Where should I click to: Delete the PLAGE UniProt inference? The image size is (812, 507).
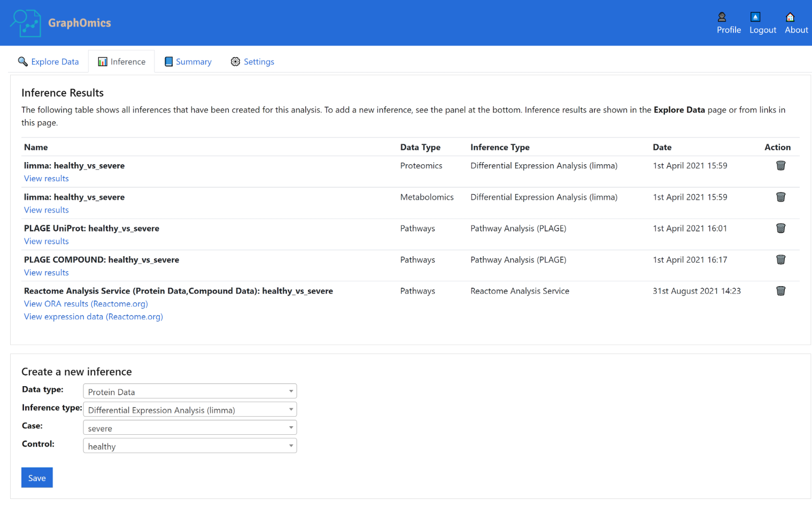(780, 228)
